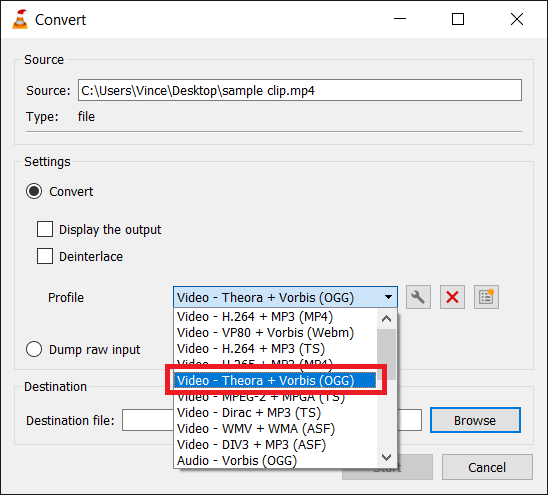The image size is (548, 495).
Task: Click the Cancel button
Action: click(487, 467)
